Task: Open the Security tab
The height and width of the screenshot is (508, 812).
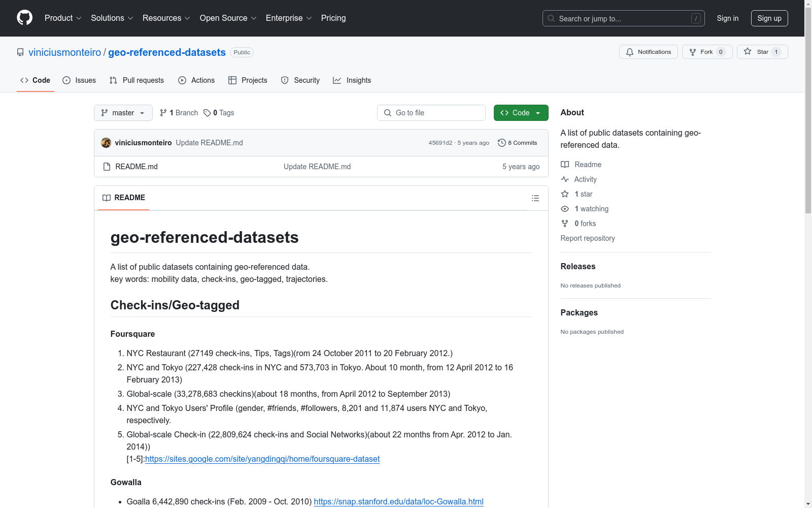Action: [x=300, y=80]
